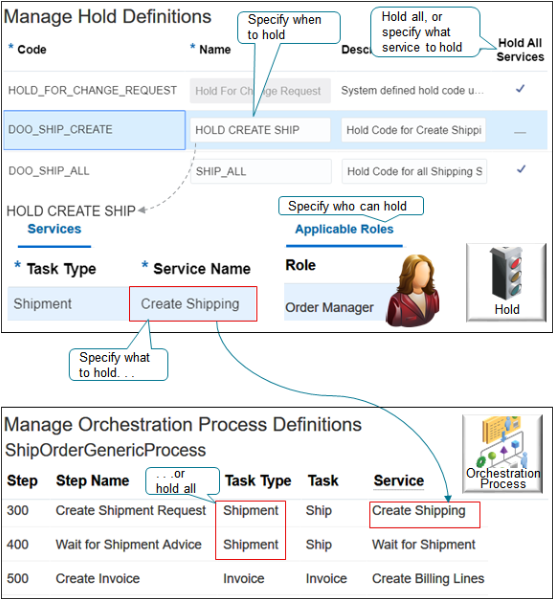The height and width of the screenshot is (600, 554).
Task: Click step number 400
Action: point(18,545)
